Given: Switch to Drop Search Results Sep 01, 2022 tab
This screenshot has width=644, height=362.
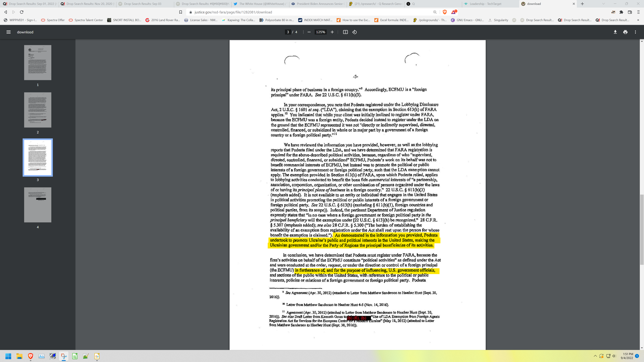Looking at the screenshot, I should (x=30, y=4).
